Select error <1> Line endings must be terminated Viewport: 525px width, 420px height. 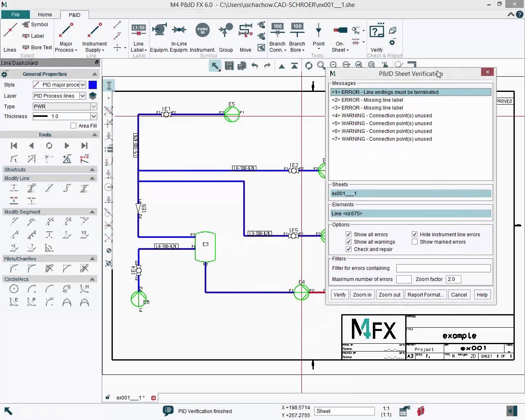click(411, 92)
